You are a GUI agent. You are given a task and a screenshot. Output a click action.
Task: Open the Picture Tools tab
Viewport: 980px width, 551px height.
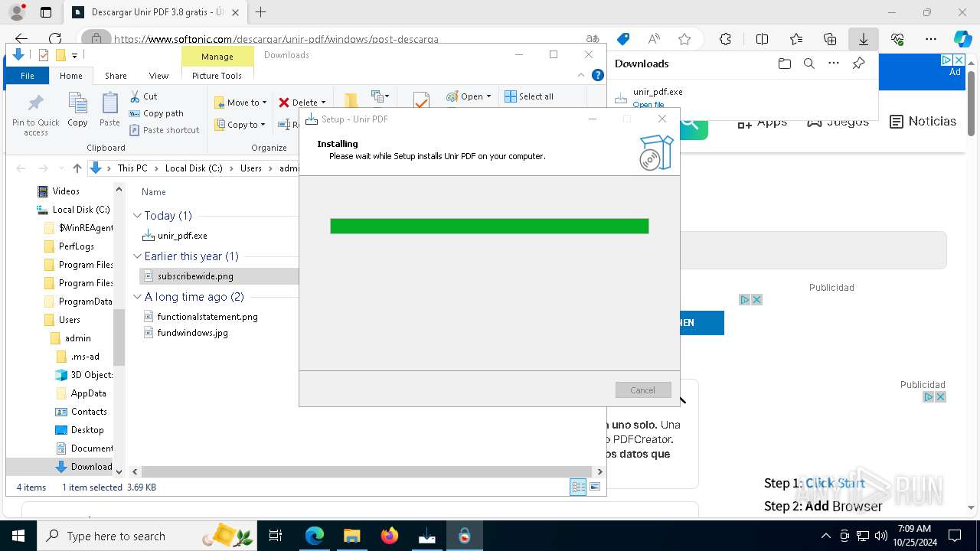[217, 76]
